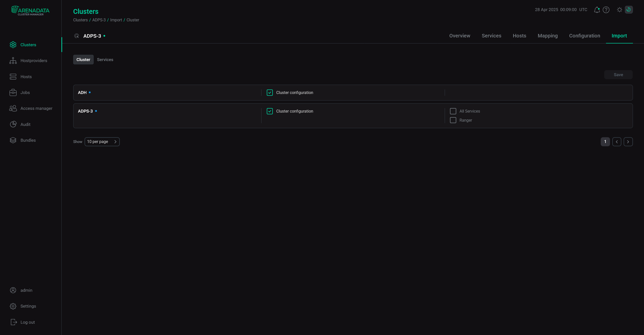Open ADPS-3 breadcrumb link
Viewport: 644px width, 335px height.
click(99, 20)
